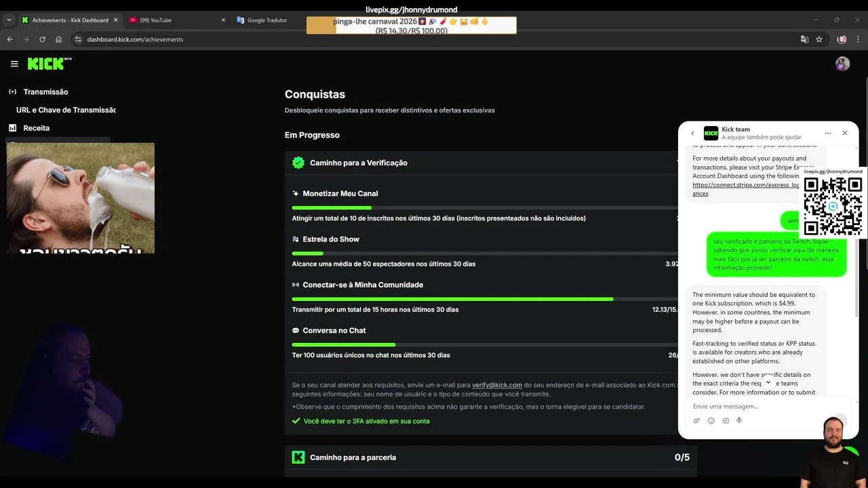Click the Caminho para a parceria Kick icon
Screen dimensions: 868x488
click(298, 457)
